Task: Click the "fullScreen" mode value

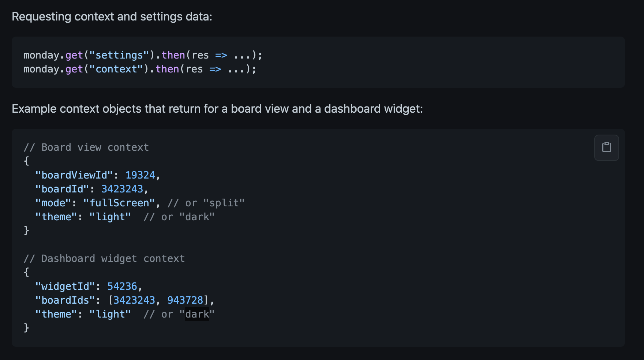Action: point(119,203)
